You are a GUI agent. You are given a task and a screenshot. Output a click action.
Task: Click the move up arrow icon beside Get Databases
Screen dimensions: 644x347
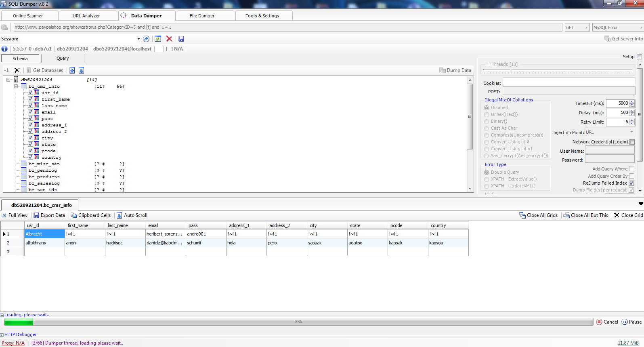tap(72, 70)
